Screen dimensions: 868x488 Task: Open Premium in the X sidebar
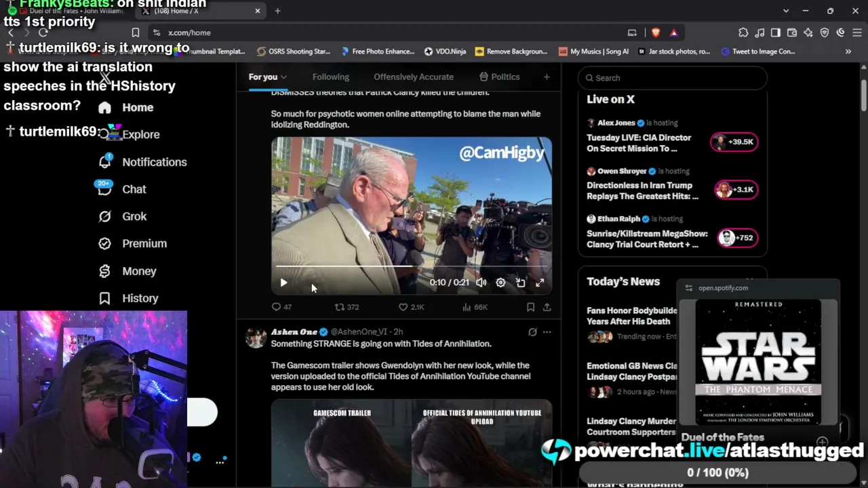click(132, 243)
